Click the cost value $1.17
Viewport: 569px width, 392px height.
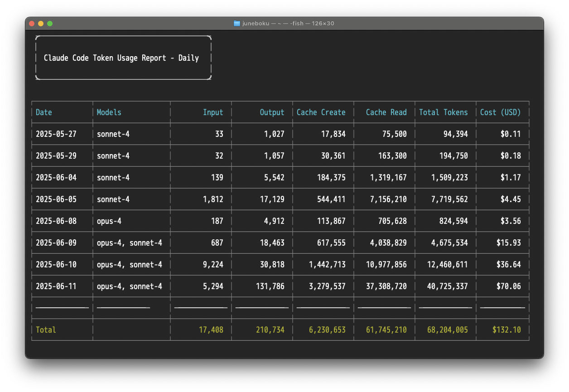click(511, 178)
